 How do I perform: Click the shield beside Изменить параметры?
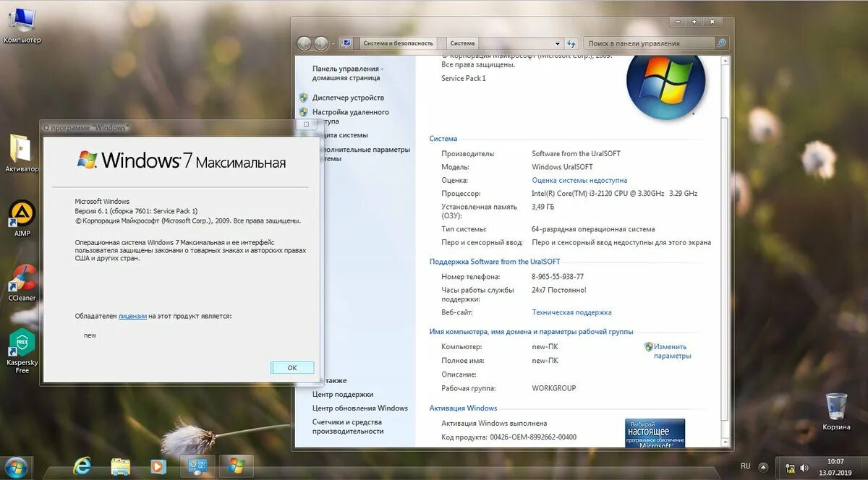(x=649, y=347)
